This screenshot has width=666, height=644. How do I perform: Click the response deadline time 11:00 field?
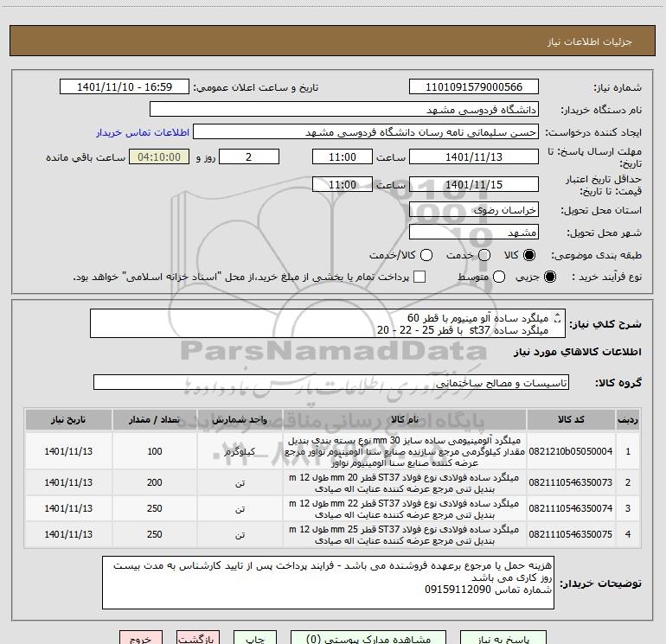[343, 156]
